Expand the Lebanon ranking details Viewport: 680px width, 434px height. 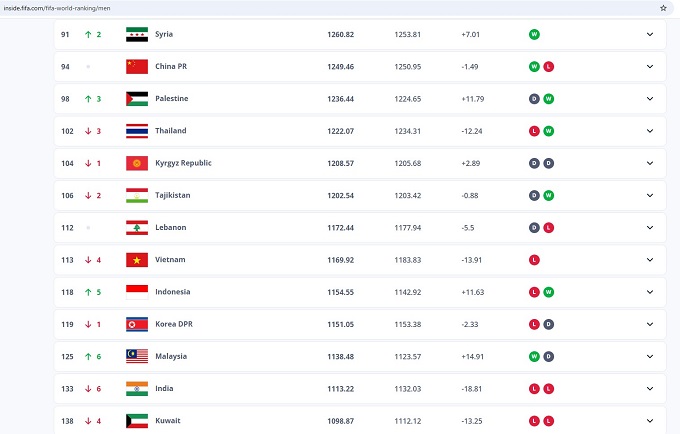pyautogui.click(x=649, y=228)
